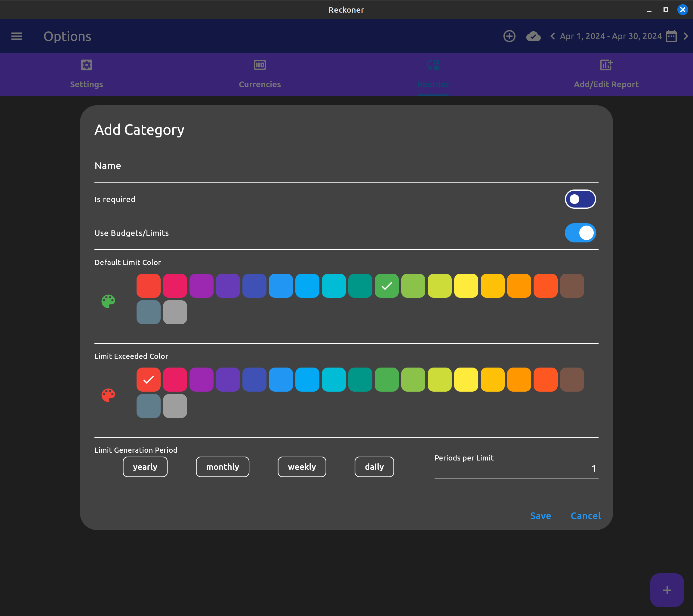Pick amber in Limit Exceeded Color
This screenshot has width=693, height=616.
coord(492,380)
